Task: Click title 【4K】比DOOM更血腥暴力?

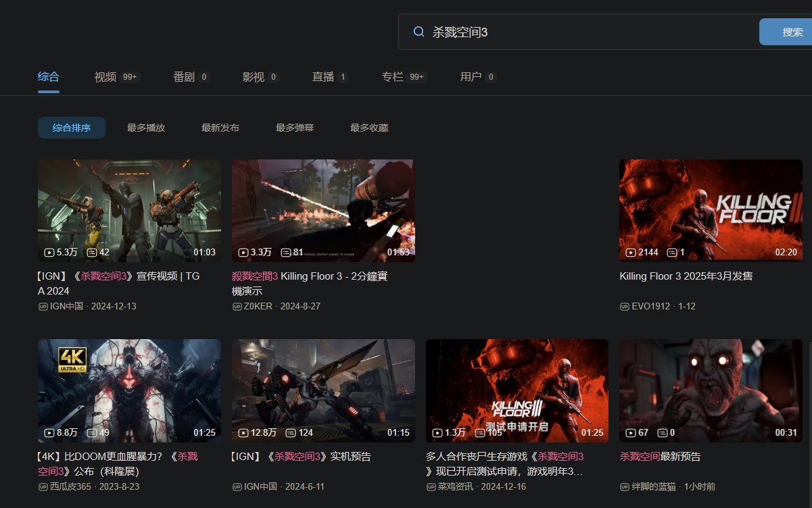Action: (x=118, y=463)
